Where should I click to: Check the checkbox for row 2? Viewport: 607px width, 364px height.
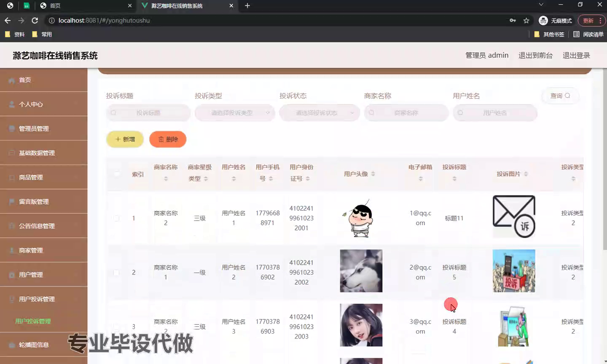[117, 273]
